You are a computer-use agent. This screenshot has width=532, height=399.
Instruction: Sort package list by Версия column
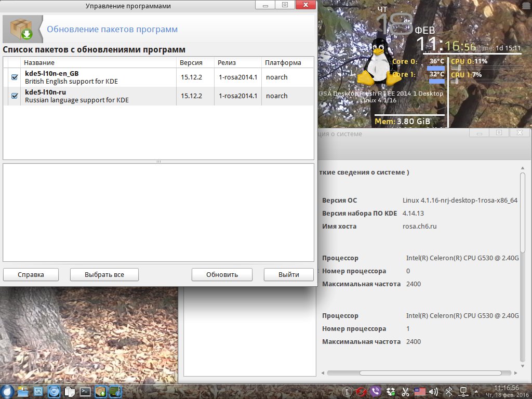click(195, 62)
